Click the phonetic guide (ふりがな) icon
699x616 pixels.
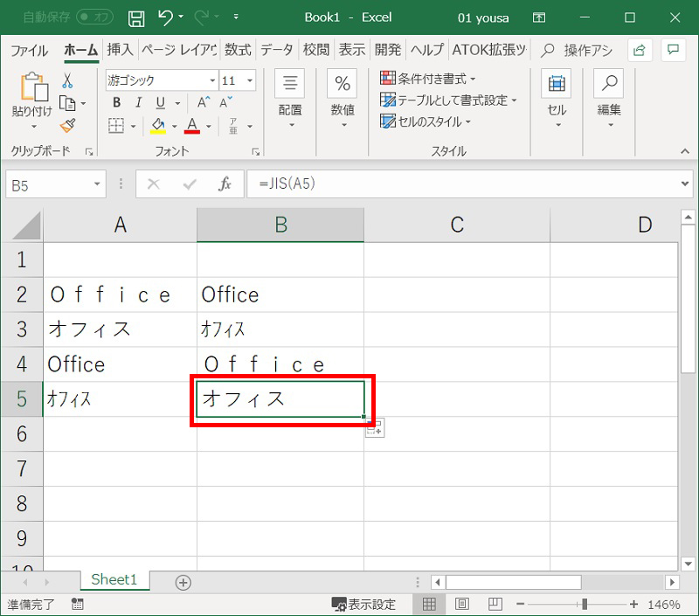tap(233, 126)
